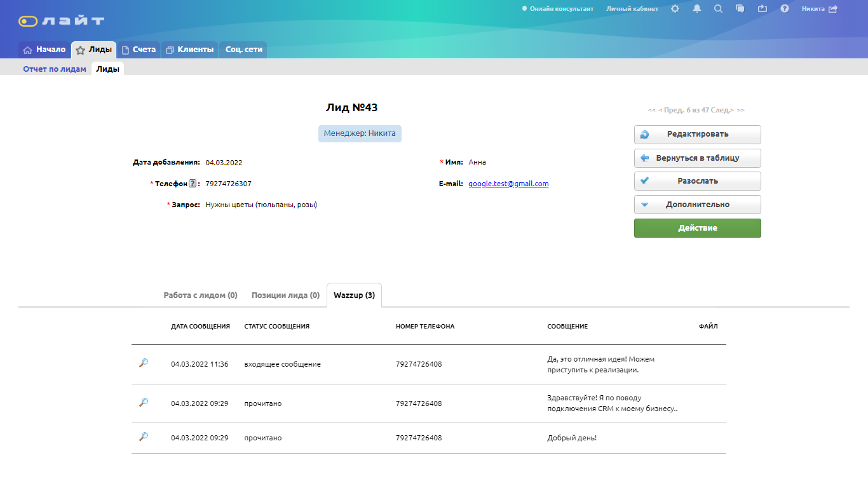The image size is (868, 488).
Task: Click the share/export icon in header
Action: click(763, 9)
